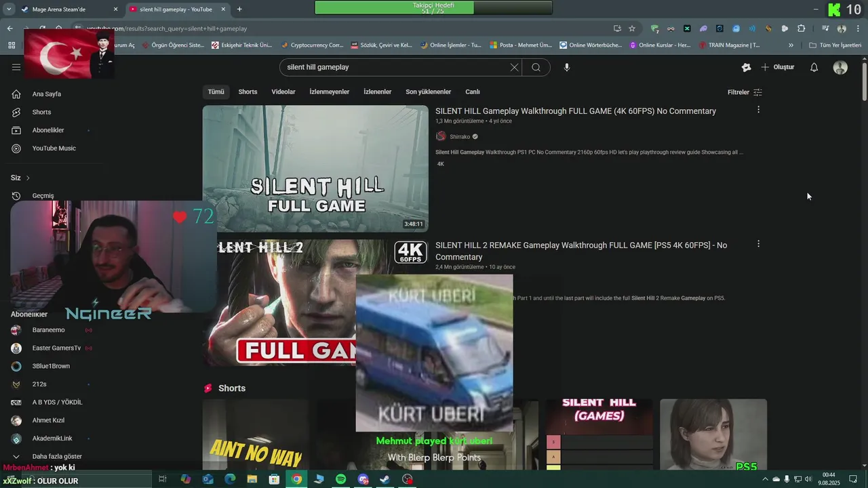The image size is (868, 488).
Task: Open Spotify from the taskbar
Action: [341, 479]
